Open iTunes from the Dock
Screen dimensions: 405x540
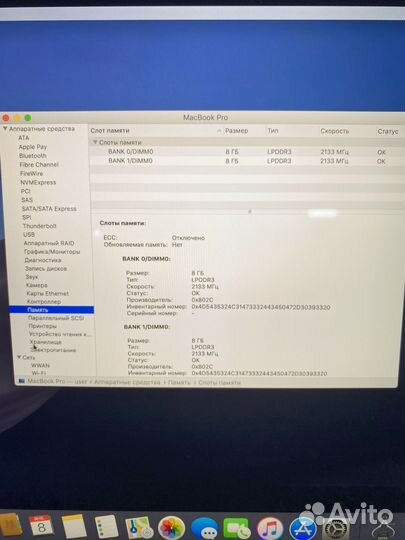[270, 529]
